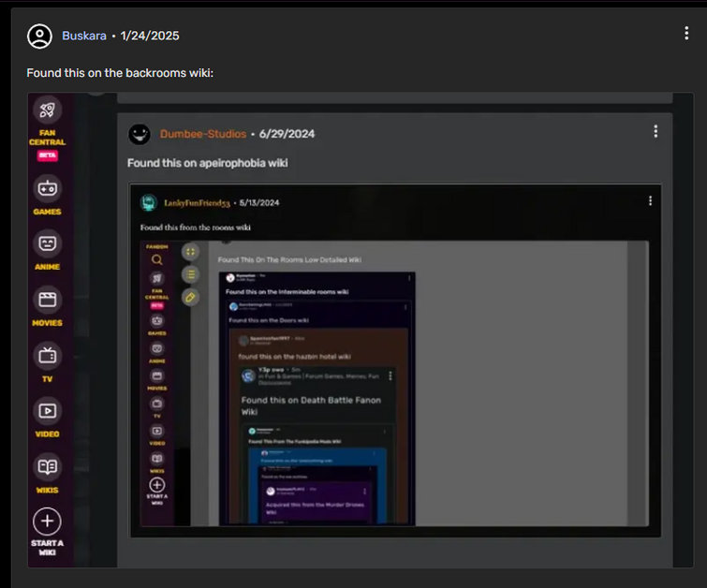This screenshot has height=588, width=707.
Task: Click small TV icon in nested sidebar
Action: point(157,404)
